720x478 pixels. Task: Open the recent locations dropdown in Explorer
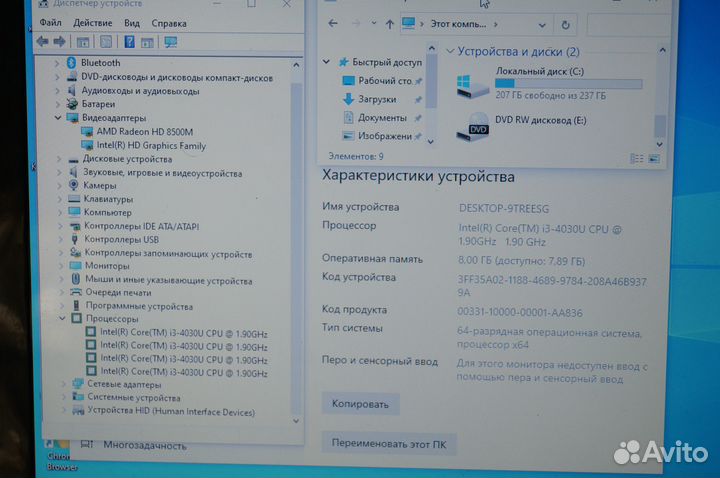374,22
